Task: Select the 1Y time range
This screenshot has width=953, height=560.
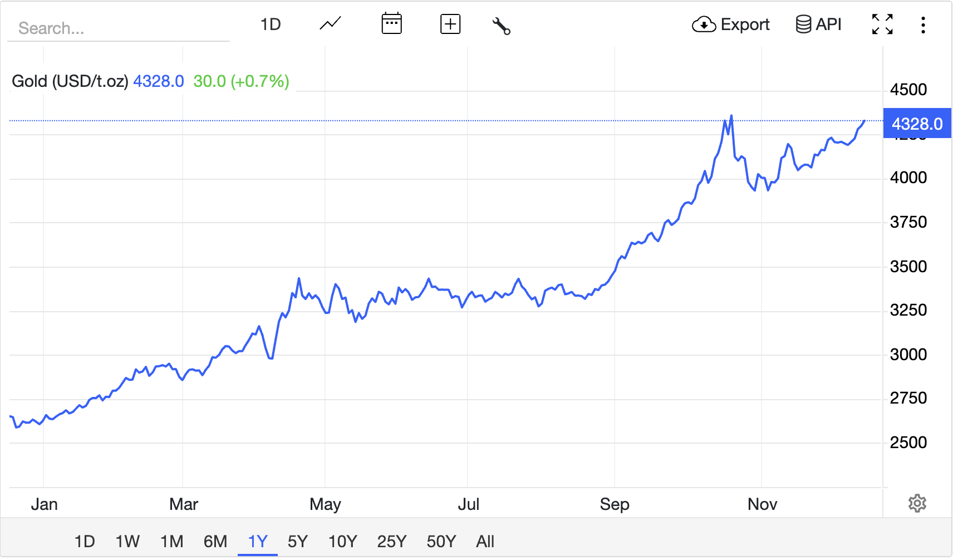Action: (257, 540)
